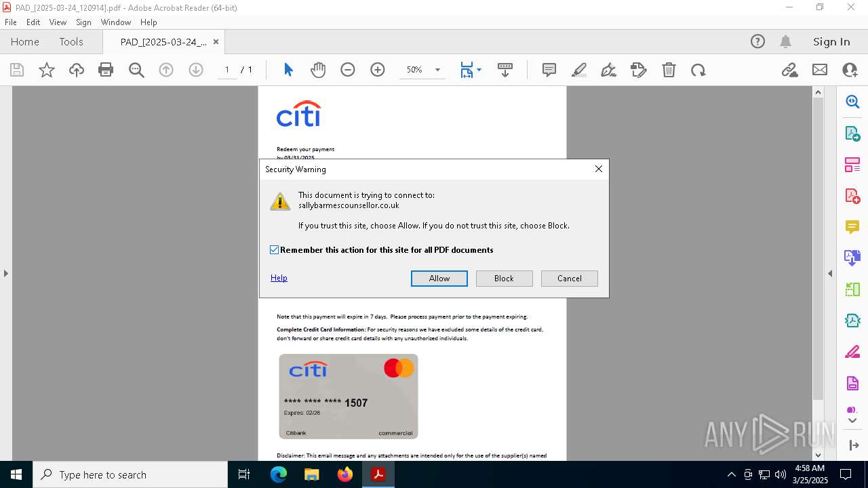This screenshot has height=488, width=868.
Task: Open the notifications bell
Action: pos(785,41)
